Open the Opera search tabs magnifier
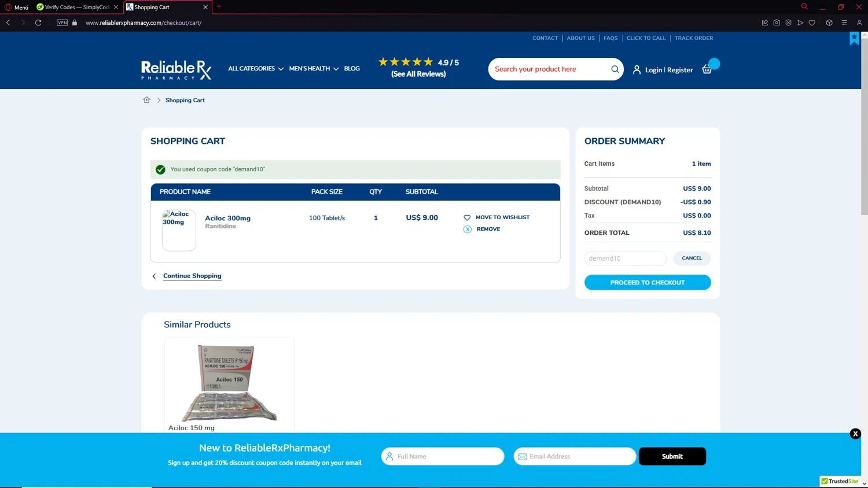 point(804,6)
